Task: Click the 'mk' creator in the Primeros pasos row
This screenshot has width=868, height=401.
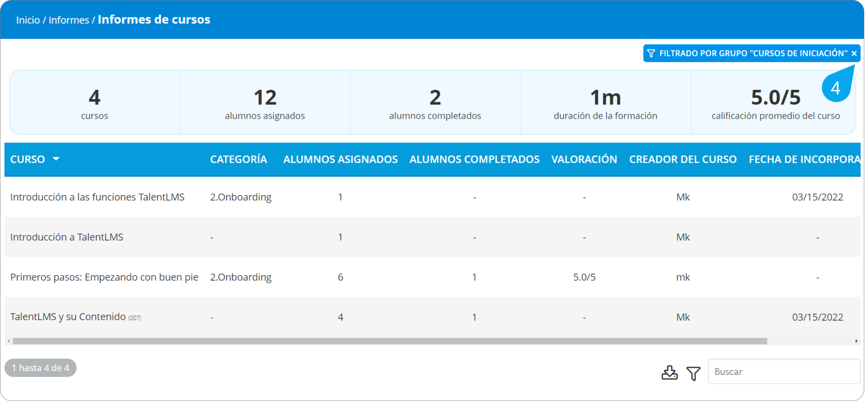Action: click(x=683, y=277)
